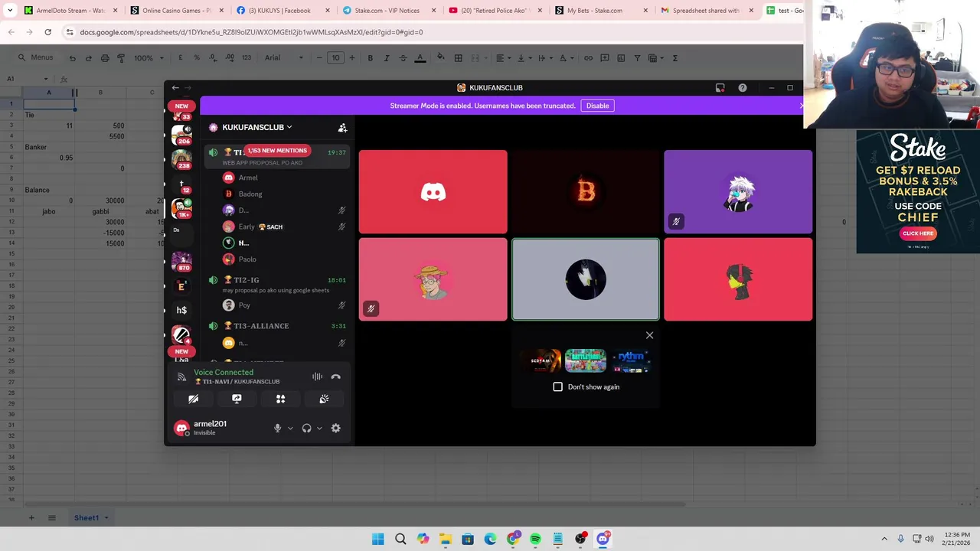
Task: Open the Arial font dropdown
Action: point(283,58)
